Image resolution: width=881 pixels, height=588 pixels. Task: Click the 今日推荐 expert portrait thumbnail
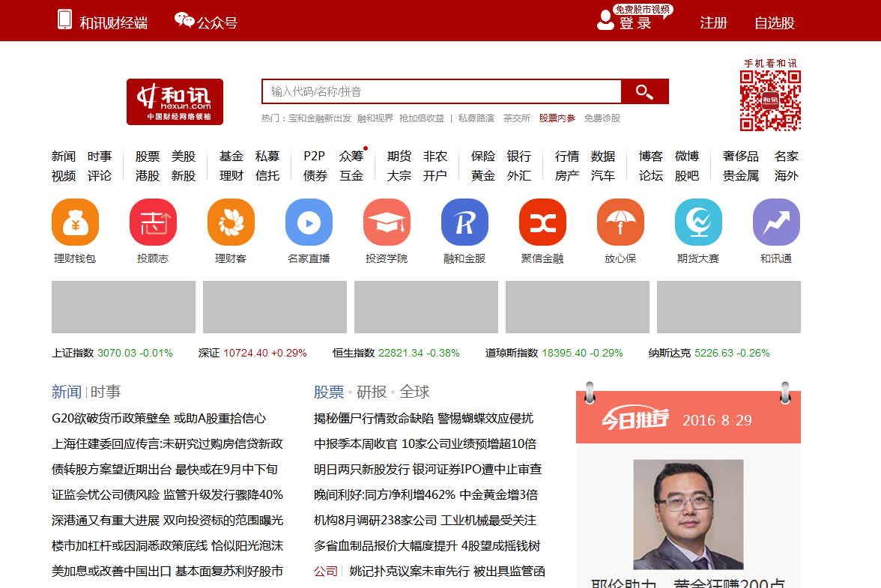tap(688, 514)
